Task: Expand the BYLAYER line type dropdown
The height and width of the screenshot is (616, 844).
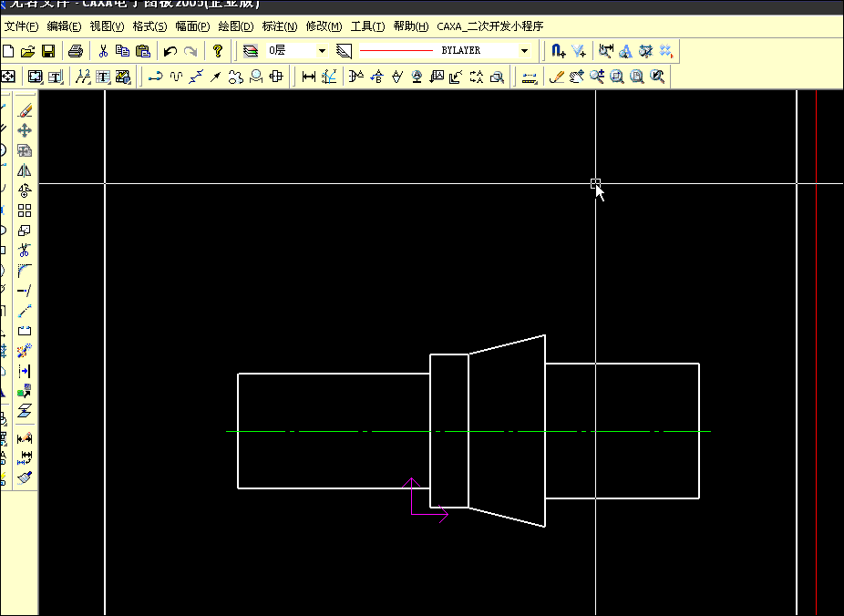Action: [524, 51]
